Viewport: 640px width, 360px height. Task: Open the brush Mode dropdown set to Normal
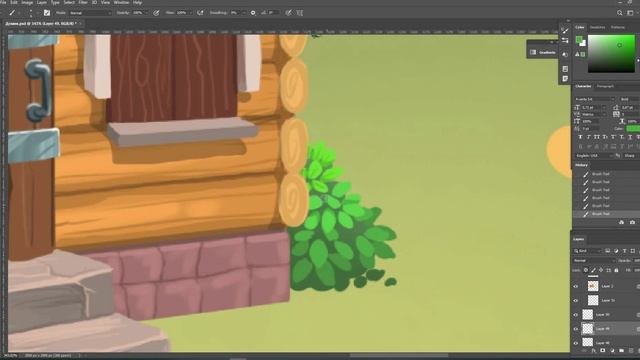pos(90,13)
